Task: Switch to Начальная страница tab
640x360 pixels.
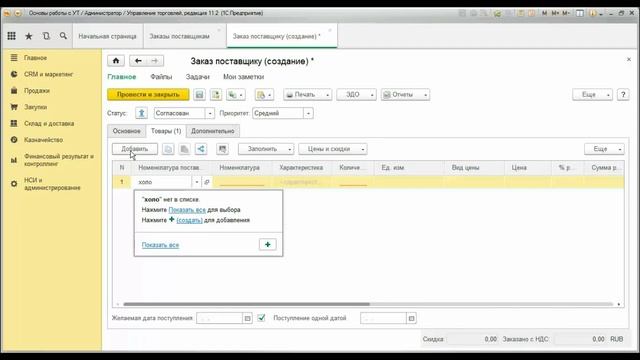Action: pyautogui.click(x=107, y=36)
